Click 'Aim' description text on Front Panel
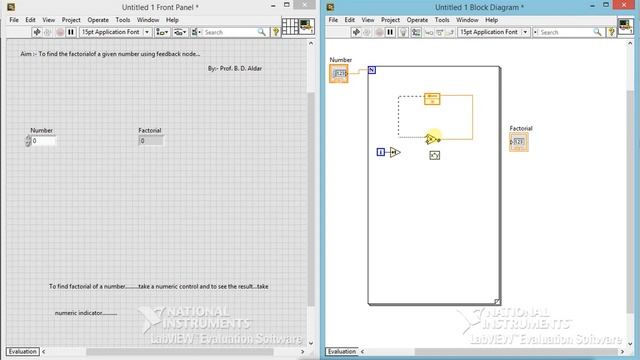Screen dimensions: 640x360 (110, 54)
